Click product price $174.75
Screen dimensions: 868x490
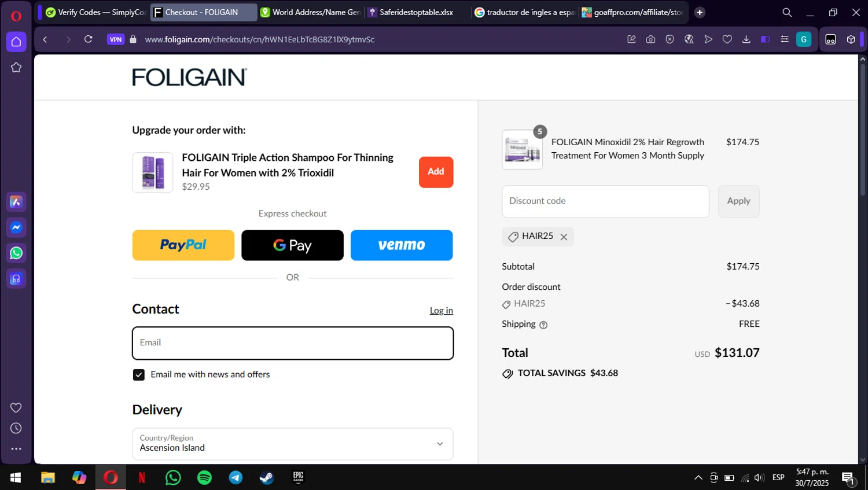click(x=742, y=142)
